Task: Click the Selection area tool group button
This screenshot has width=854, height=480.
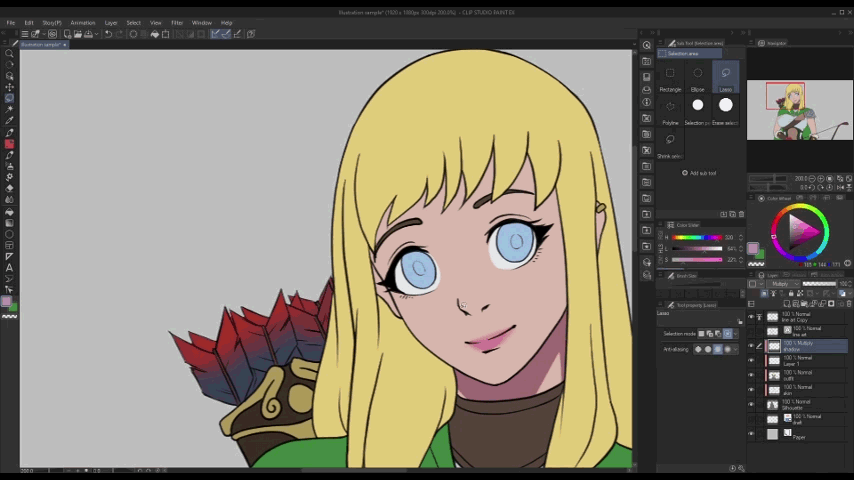Action: [690, 53]
